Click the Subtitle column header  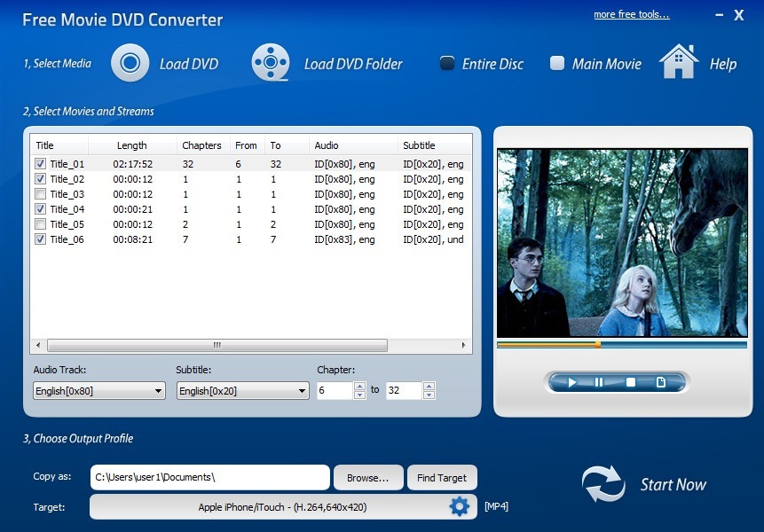point(435,145)
